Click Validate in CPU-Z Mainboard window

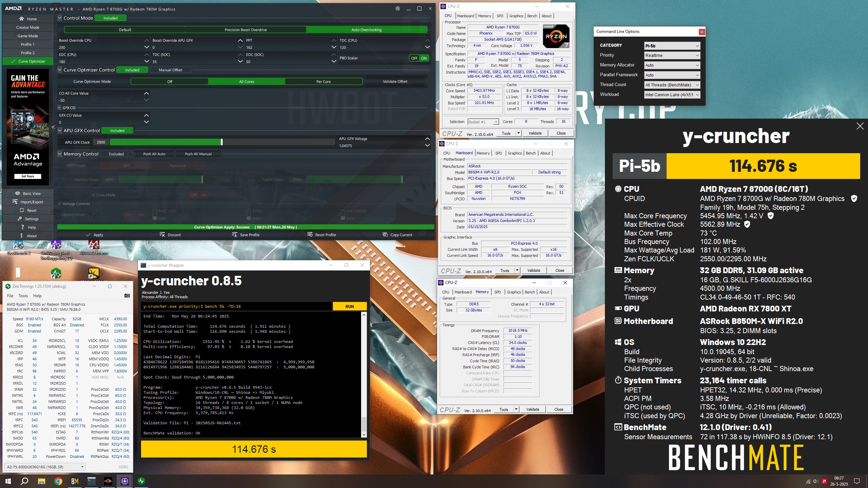coord(534,270)
